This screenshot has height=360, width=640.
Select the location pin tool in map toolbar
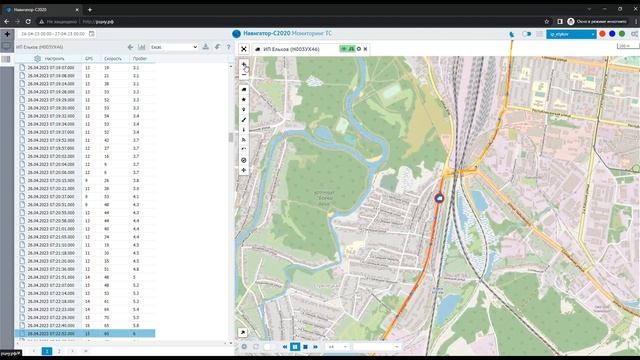[244, 110]
